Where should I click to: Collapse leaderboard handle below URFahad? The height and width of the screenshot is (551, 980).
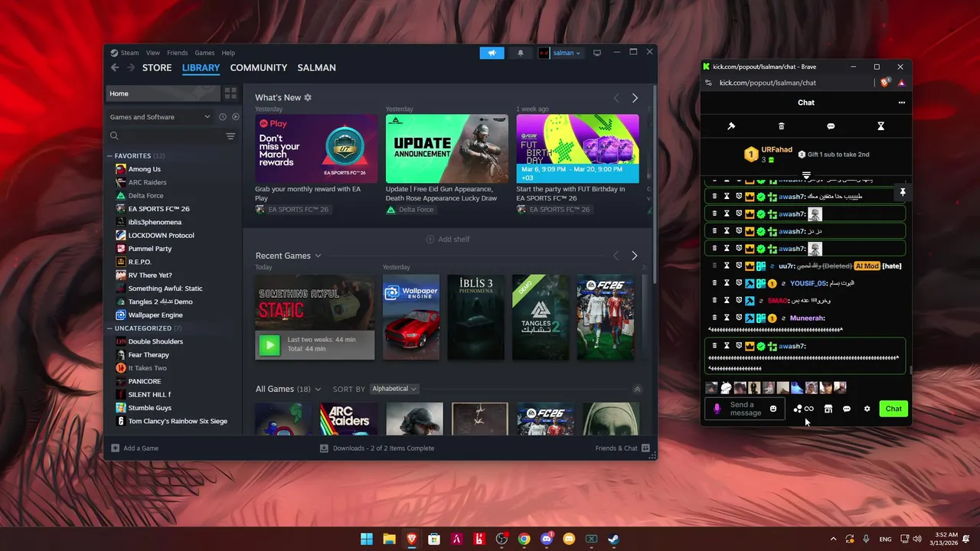pos(806,175)
